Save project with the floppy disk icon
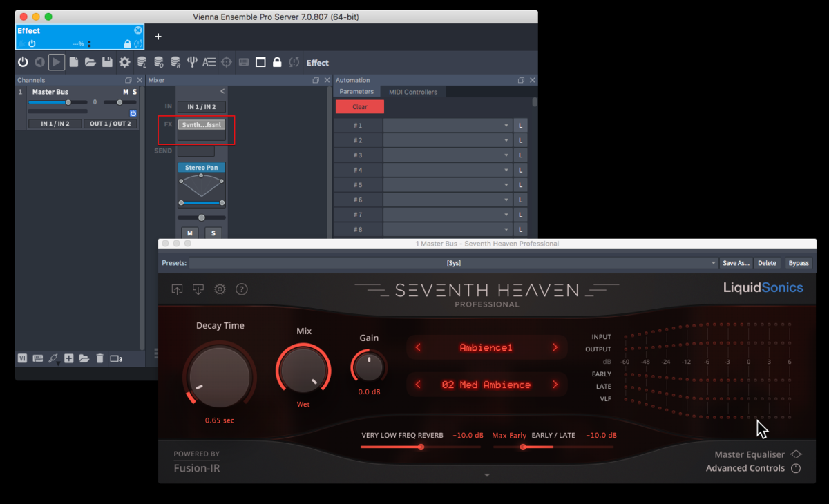 coord(107,62)
